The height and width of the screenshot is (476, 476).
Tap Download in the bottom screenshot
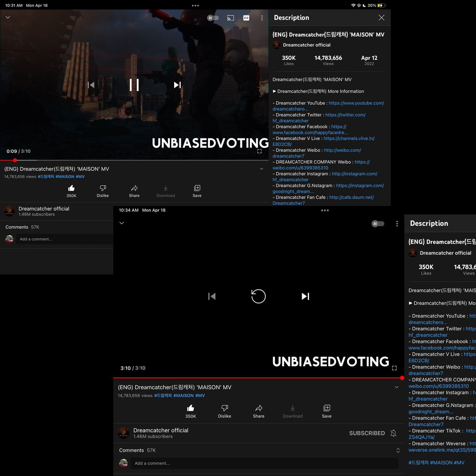[x=293, y=411]
